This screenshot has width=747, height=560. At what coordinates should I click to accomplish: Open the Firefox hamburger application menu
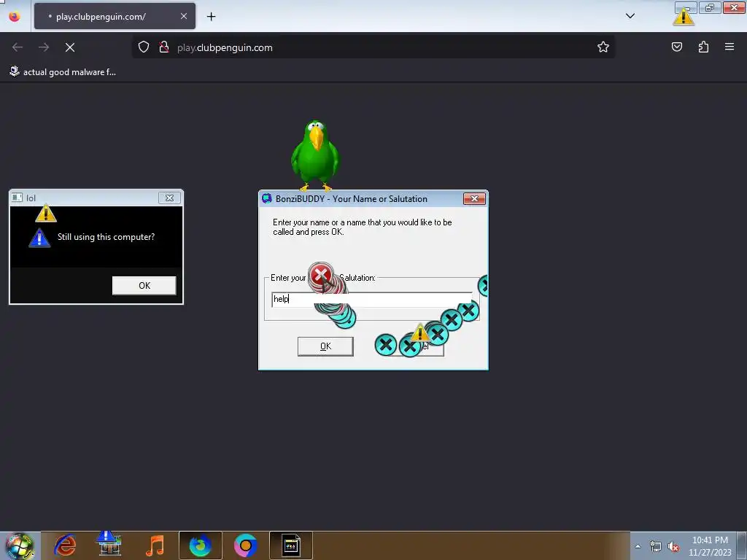coord(729,47)
